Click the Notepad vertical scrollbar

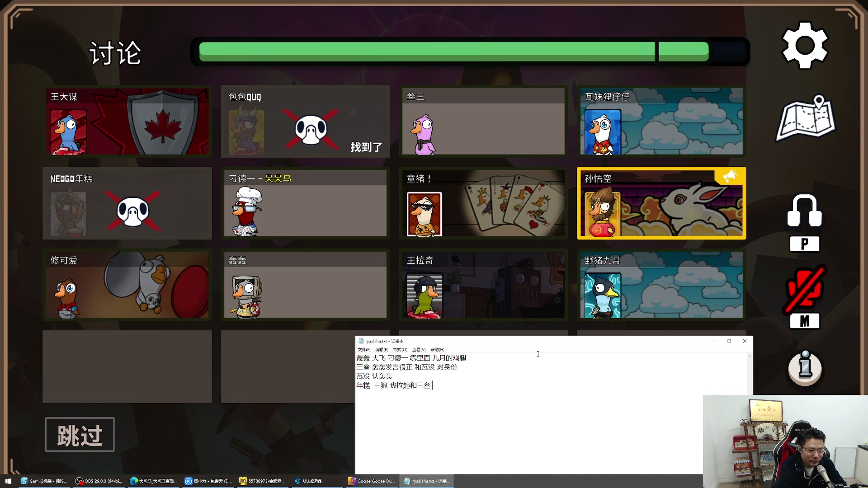coord(750,375)
